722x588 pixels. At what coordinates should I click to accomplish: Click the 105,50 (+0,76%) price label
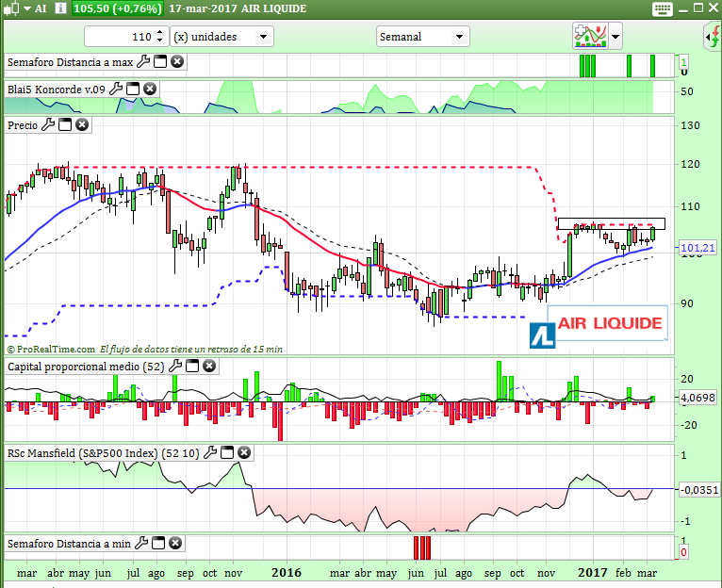click(118, 8)
